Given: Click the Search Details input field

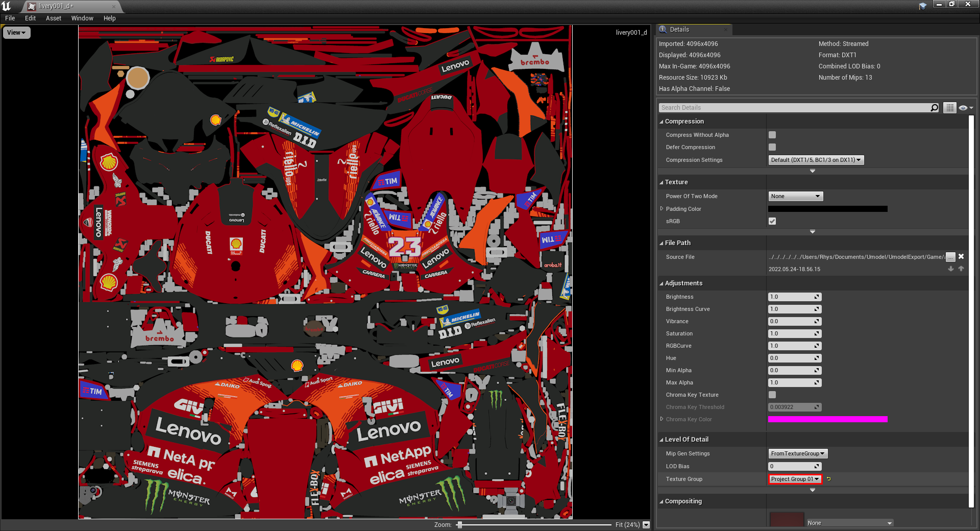Looking at the screenshot, I should [795, 108].
